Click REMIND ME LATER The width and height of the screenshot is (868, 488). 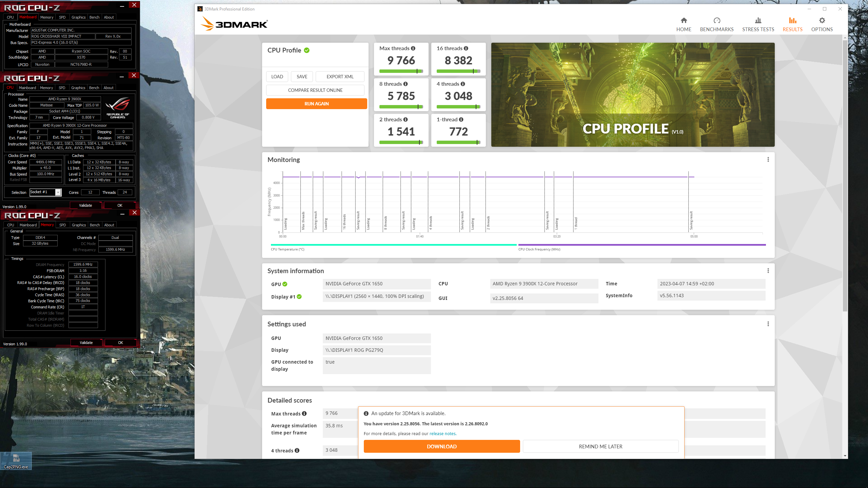click(x=600, y=446)
